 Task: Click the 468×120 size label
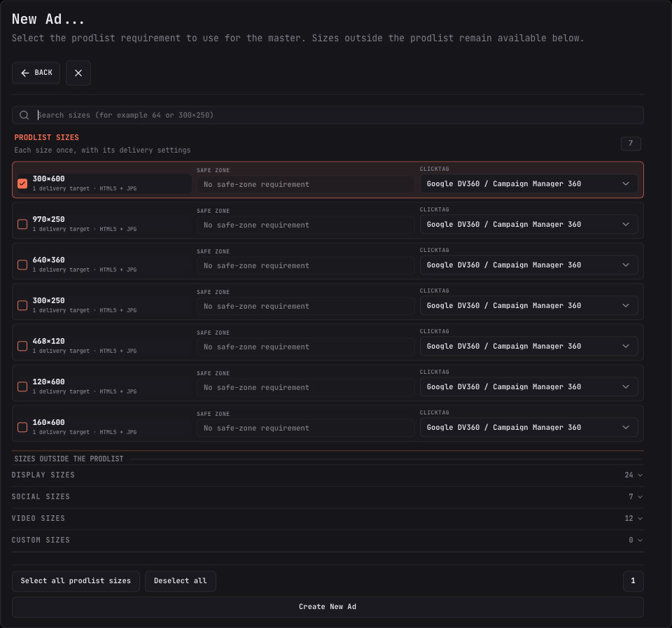click(x=49, y=341)
